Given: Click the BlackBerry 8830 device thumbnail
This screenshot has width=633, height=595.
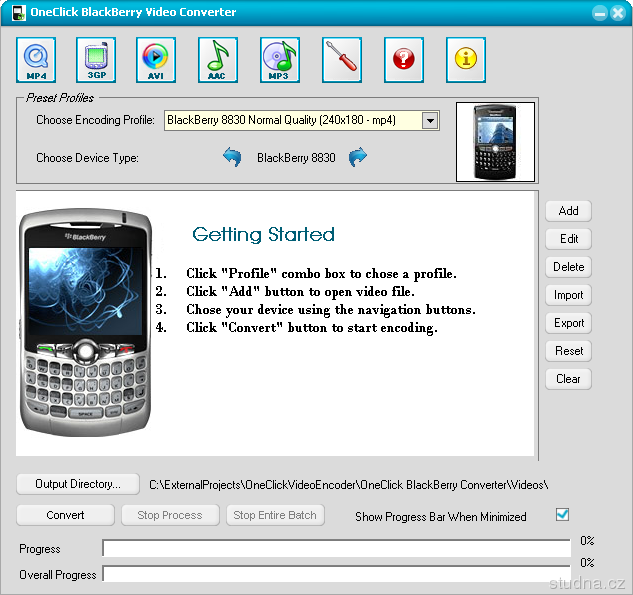Looking at the screenshot, I should tap(495, 142).
